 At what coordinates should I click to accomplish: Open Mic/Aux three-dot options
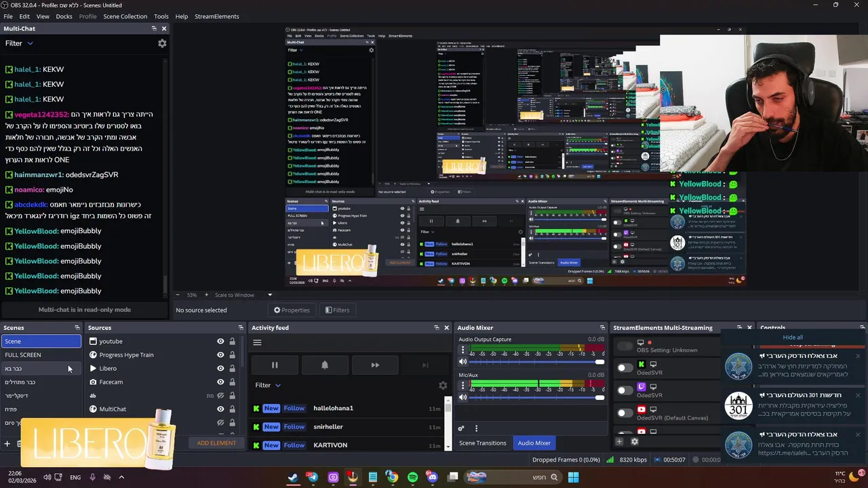(x=463, y=386)
